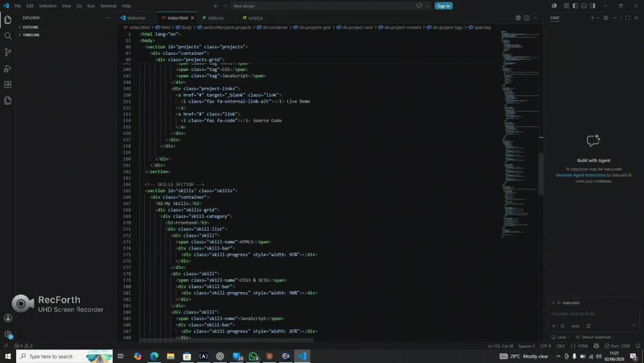
Task: Click the horizontal scrollbar under the code
Action: point(226,340)
